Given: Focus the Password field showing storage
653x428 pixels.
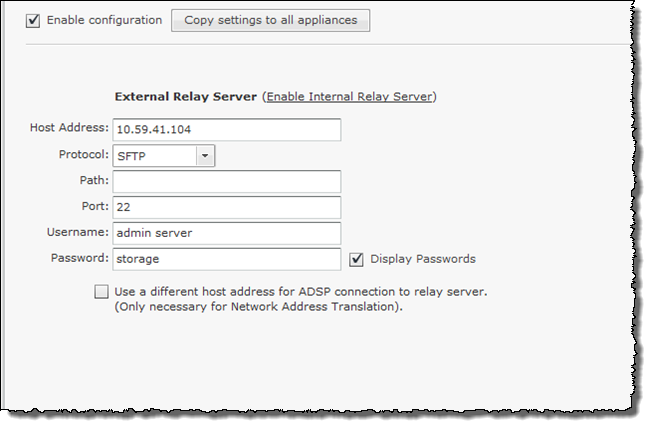Looking at the screenshot, I should click(x=227, y=259).
